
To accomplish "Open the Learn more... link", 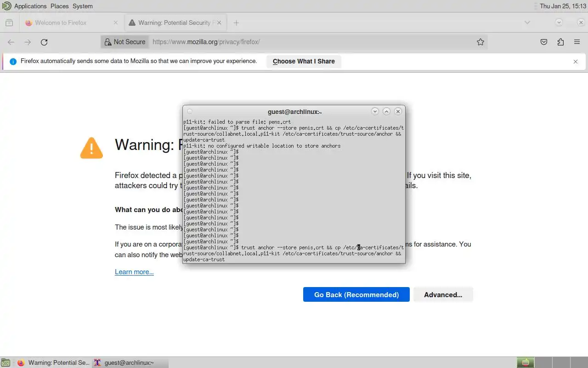I will click(134, 272).
